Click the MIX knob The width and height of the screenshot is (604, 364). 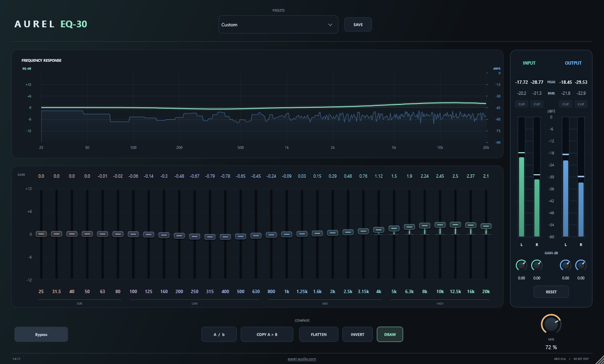[x=551, y=325]
